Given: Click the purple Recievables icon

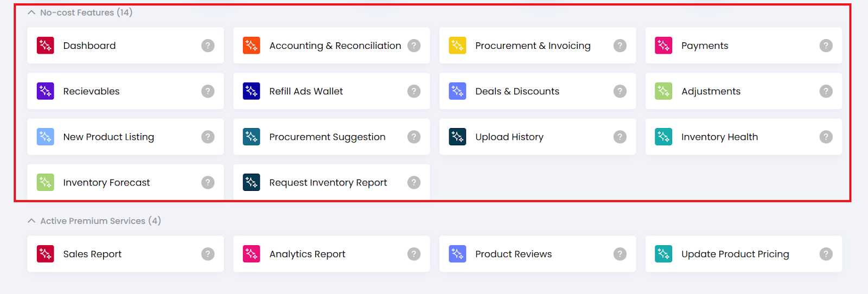Looking at the screenshot, I should (x=46, y=91).
